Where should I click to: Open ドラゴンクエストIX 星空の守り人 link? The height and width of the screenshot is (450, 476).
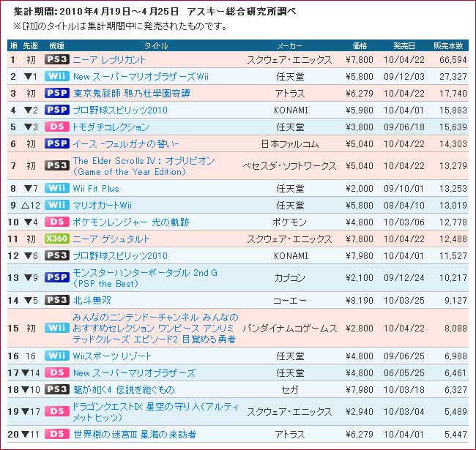coord(156,412)
